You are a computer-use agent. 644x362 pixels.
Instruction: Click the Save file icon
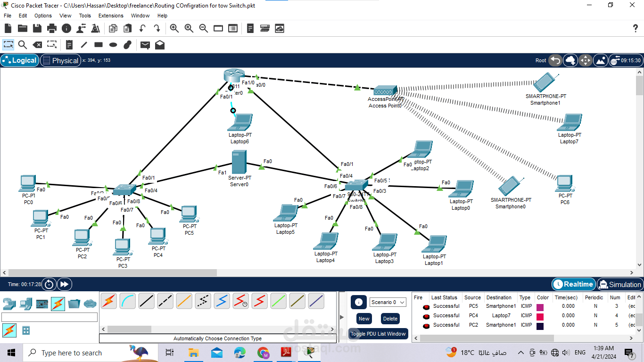pos(37,28)
